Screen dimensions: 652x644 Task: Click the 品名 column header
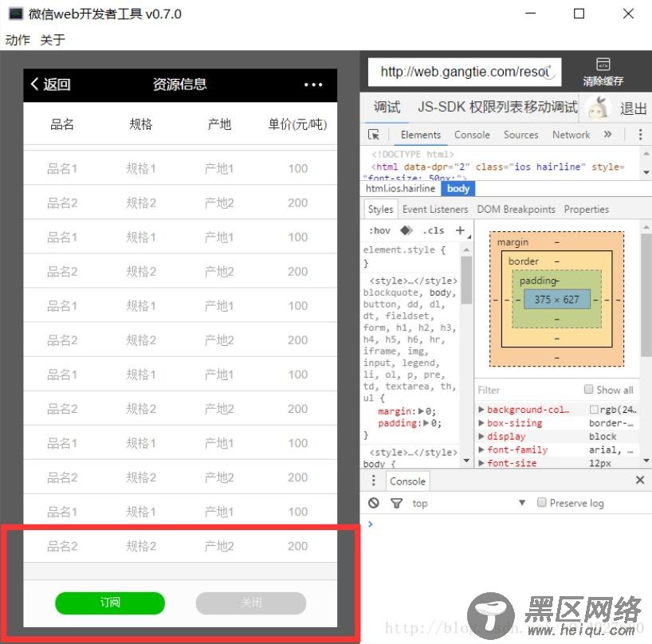tap(62, 124)
